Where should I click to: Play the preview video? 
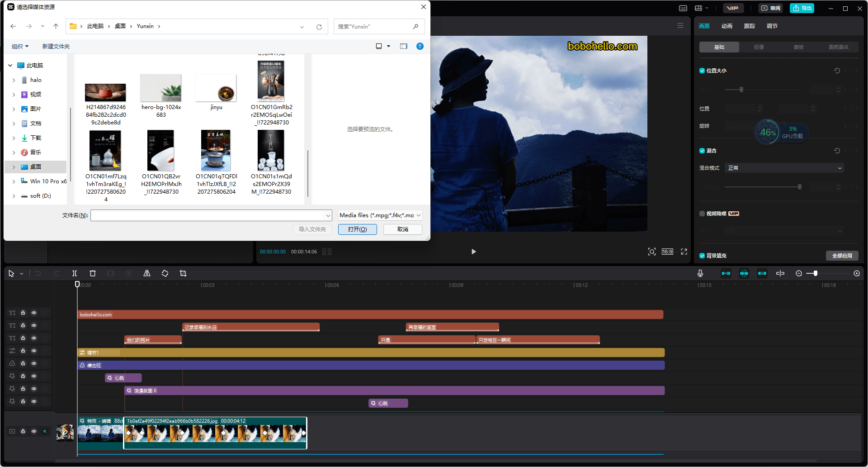click(473, 252)
